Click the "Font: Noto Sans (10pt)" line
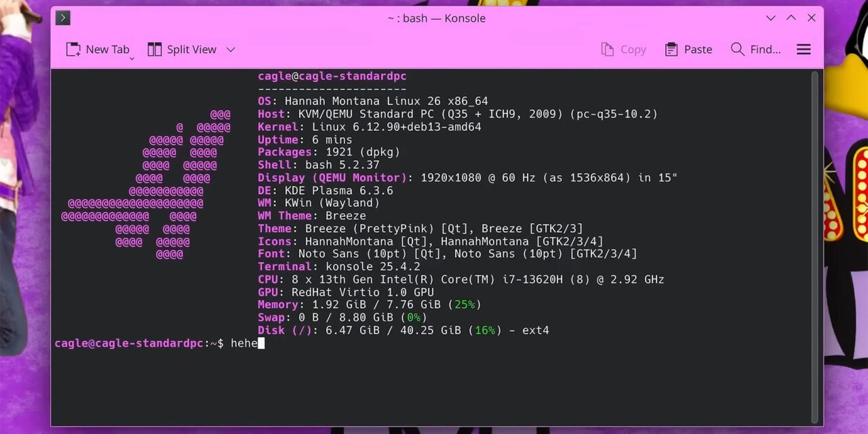The height and width of the screenshot is (434, 868). click(x=448, y=254)
